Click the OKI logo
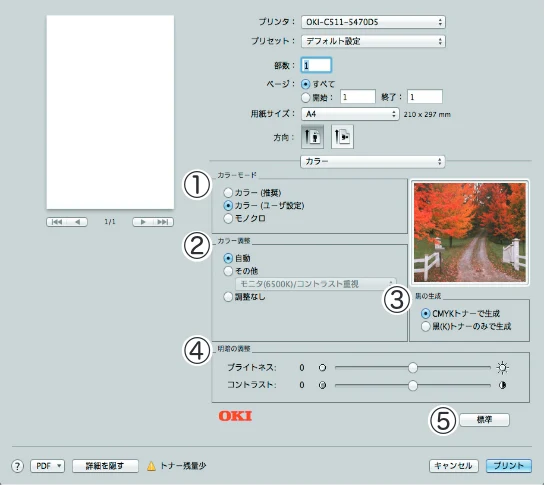Image resolution: width=545 pixels, height=485 pixels. 235,416
